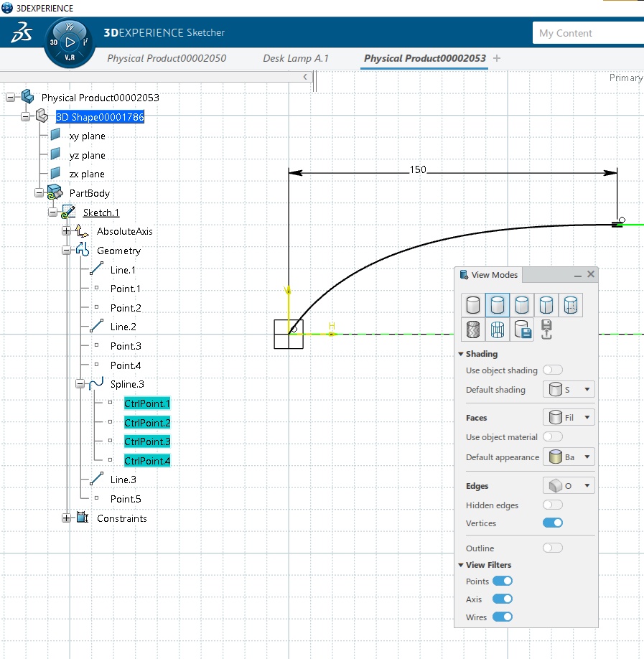Toggle Use object shading switch

pyautogui.click(x=553, y=370)
